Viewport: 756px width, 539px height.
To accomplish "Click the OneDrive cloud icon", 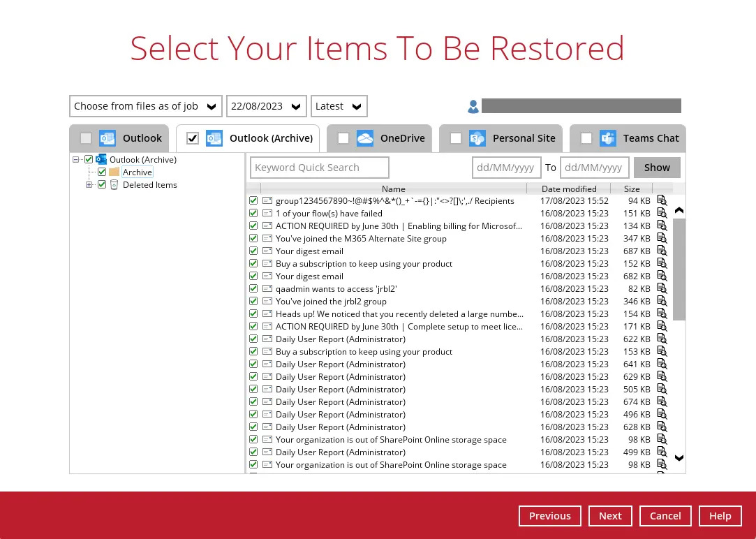I will (x=365, y=138).
